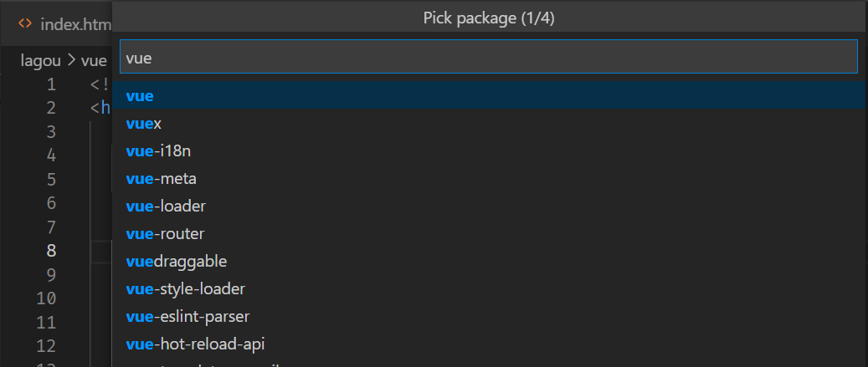Pick vuedraggable from the results

point(490,262)
